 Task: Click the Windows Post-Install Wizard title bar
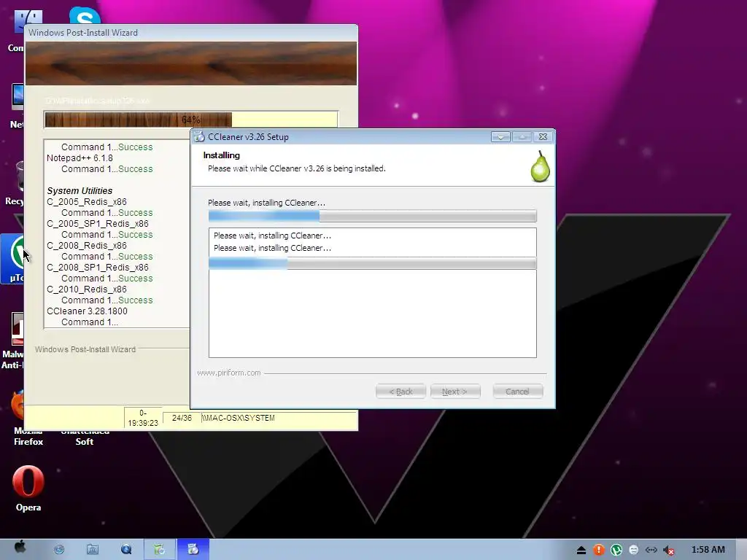tap(191, 32)
